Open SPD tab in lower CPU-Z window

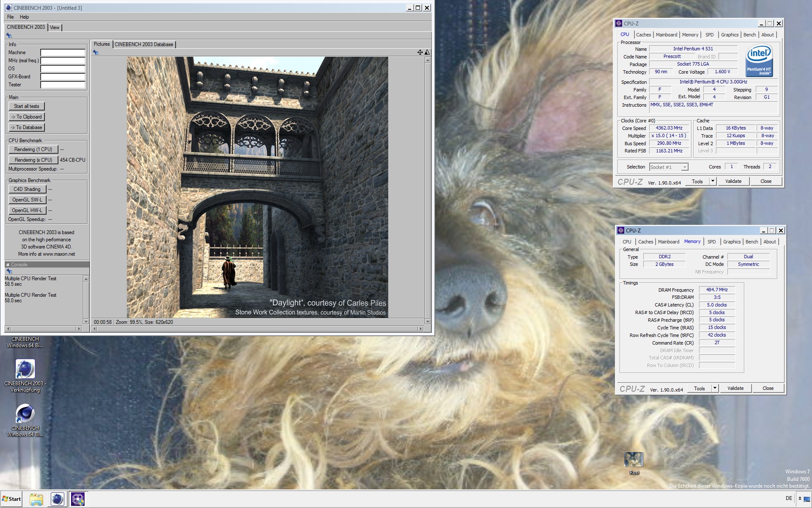712,242
